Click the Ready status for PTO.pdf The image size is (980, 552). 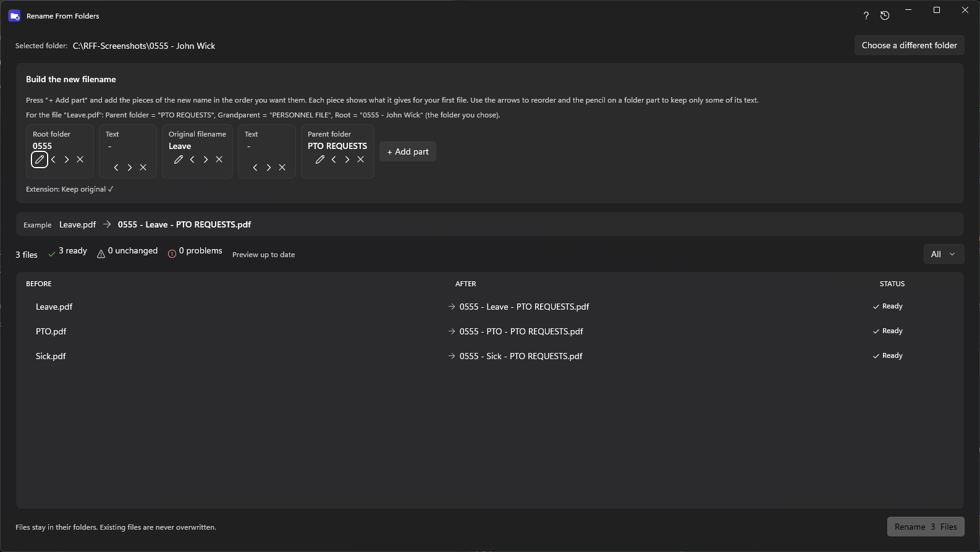pos(888,331)
